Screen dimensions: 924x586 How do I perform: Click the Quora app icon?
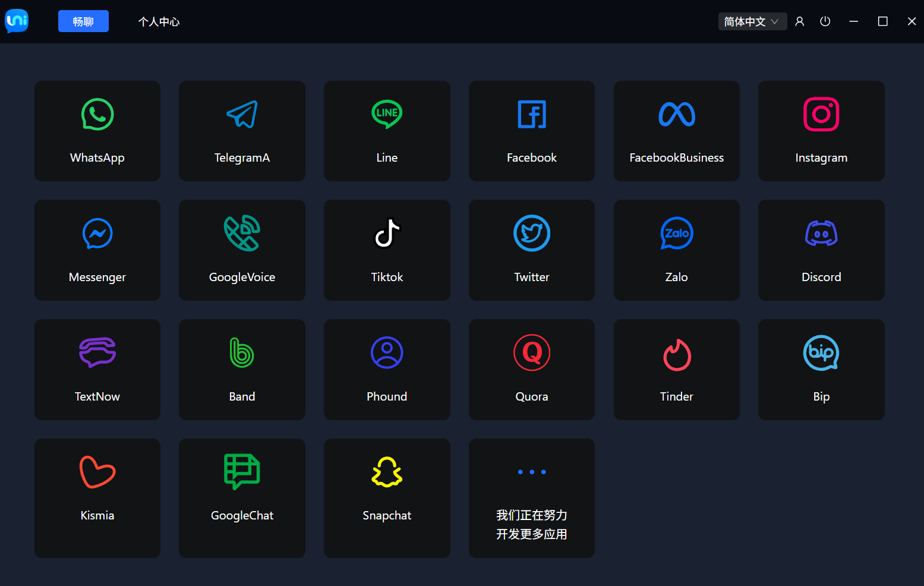click(x=532, y=353)
